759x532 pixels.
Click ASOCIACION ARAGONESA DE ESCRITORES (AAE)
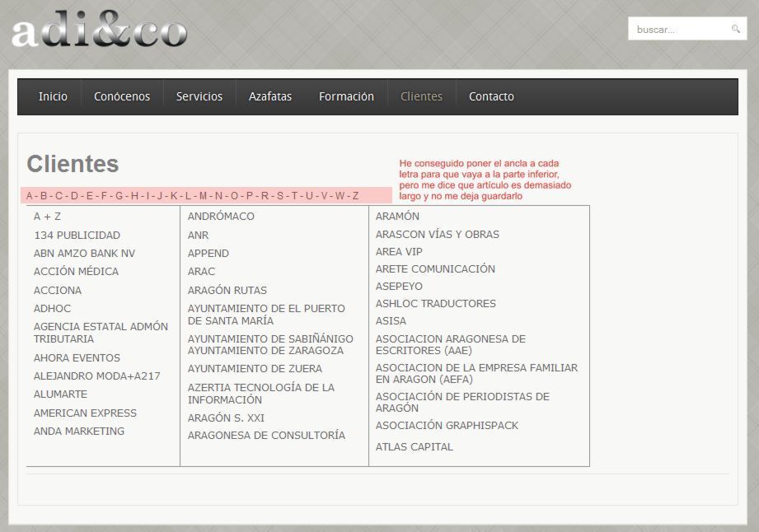[451, 345]
